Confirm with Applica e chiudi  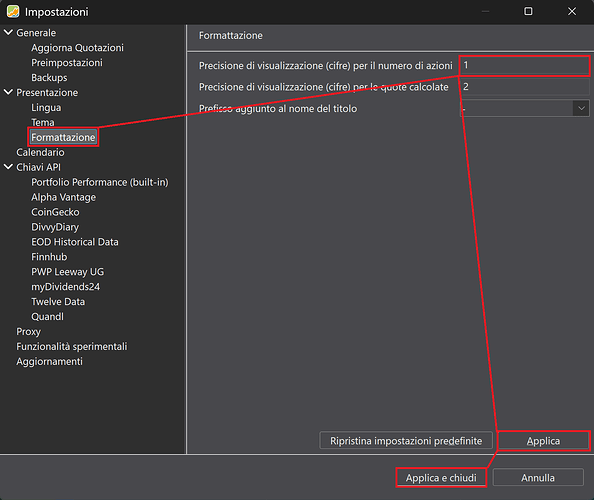click(x=441, y=478)
